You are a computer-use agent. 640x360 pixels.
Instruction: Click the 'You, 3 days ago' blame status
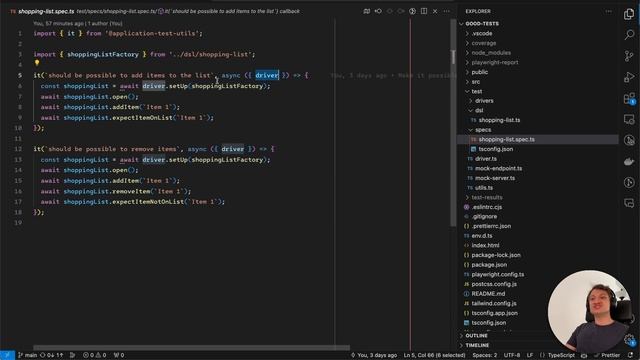tap(374, 355)
